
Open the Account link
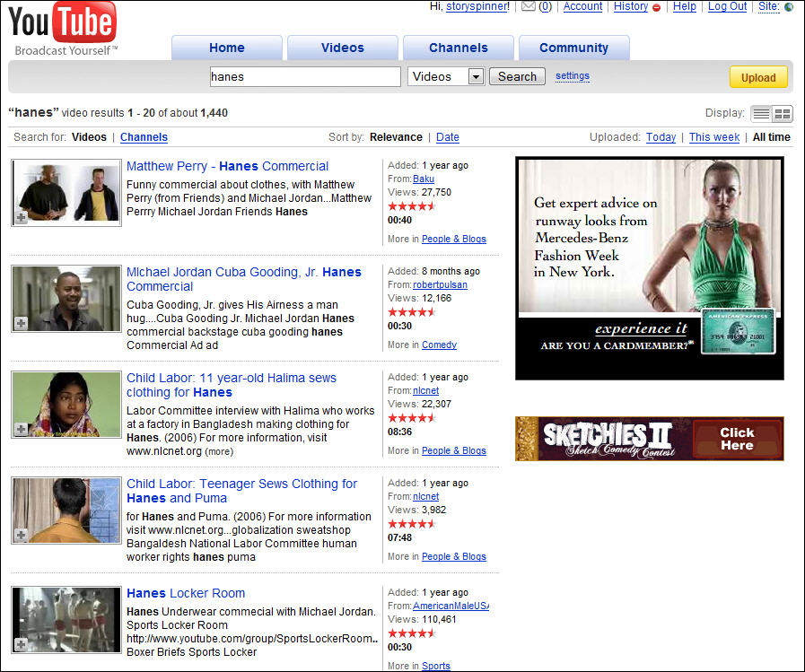pyautogui.click(x=582, y=6)
